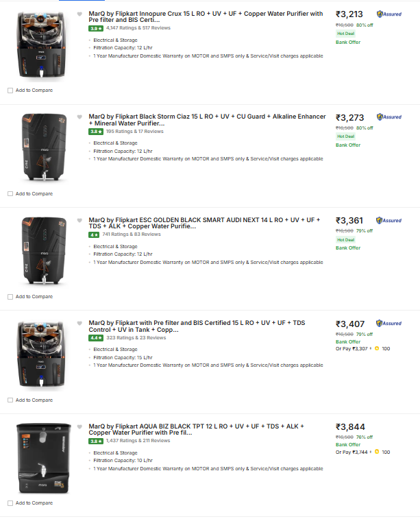Save ESC Golden Black Smart Audi with heart icon

[79, 220]
